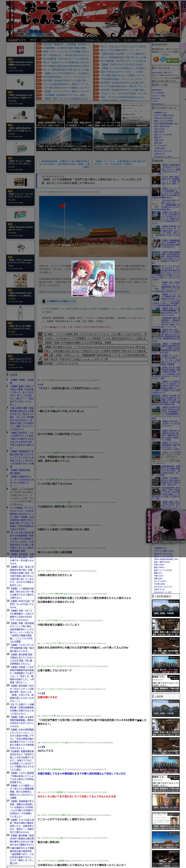Open the EVERSAFE product card
186x868 pixels.
[20, 289]
